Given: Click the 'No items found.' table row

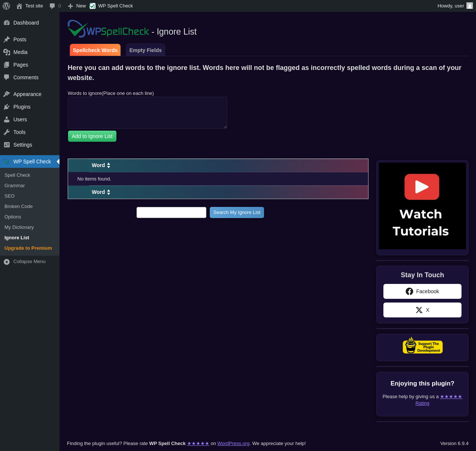Looking at the screenshot, I should coord(218,179).
